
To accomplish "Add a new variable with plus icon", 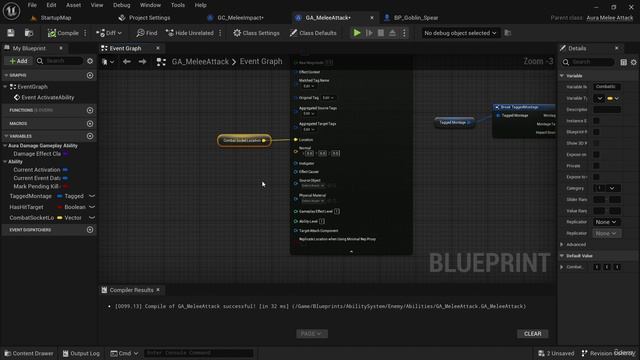I will 90,136.
